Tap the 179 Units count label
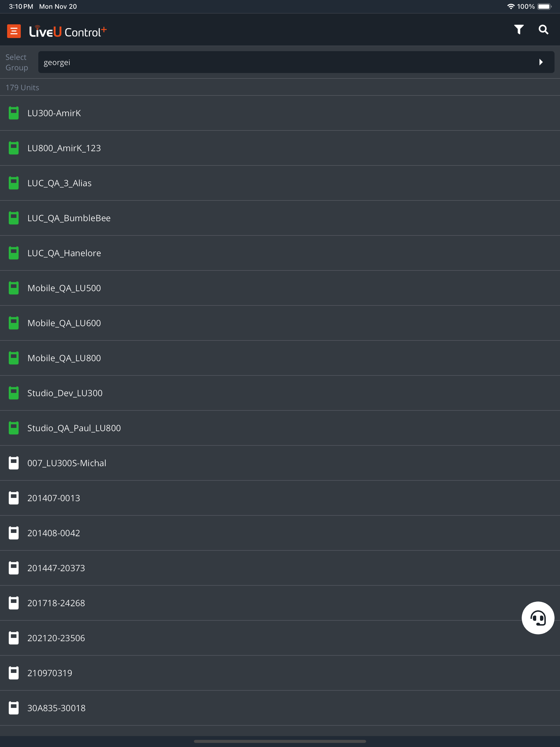The image size is (560, 747). pyautogui.click(x=22, y=87)
